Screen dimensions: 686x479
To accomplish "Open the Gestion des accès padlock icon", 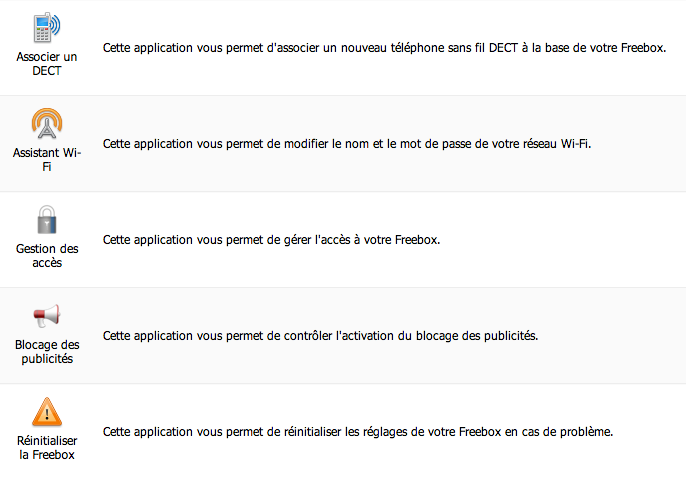I will click(x=47, y=219).
